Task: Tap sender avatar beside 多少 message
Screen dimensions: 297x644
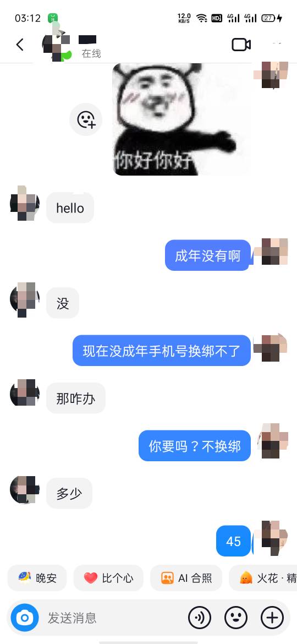Action: (25, 490)
